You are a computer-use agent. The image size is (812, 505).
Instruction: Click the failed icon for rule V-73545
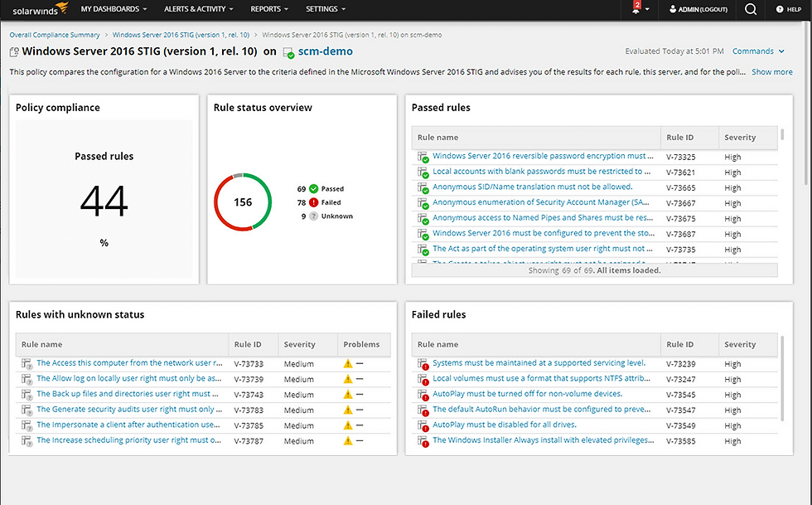coord(423,395)
